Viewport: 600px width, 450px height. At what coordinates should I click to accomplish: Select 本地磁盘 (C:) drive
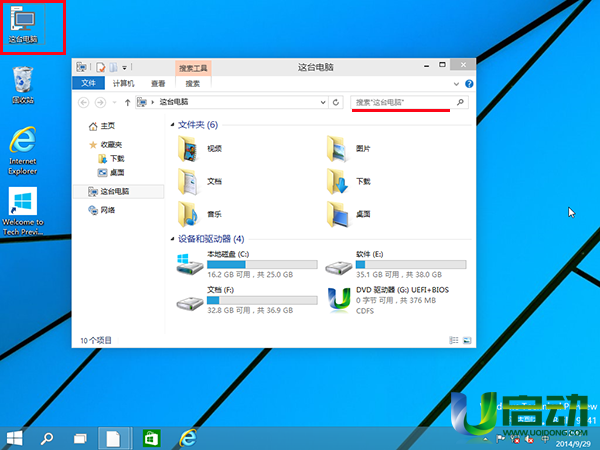[x=247, y=264]
